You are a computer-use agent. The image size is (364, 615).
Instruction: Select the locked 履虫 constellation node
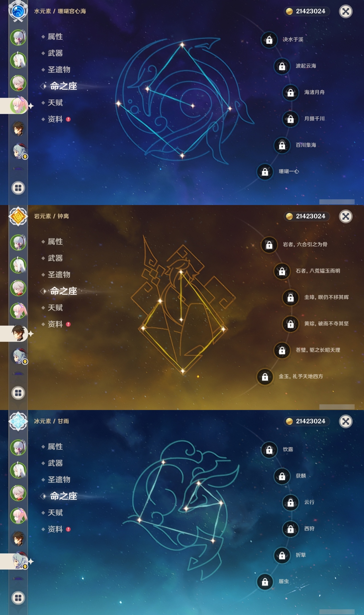pyautogui.click(x=265, y=582)
